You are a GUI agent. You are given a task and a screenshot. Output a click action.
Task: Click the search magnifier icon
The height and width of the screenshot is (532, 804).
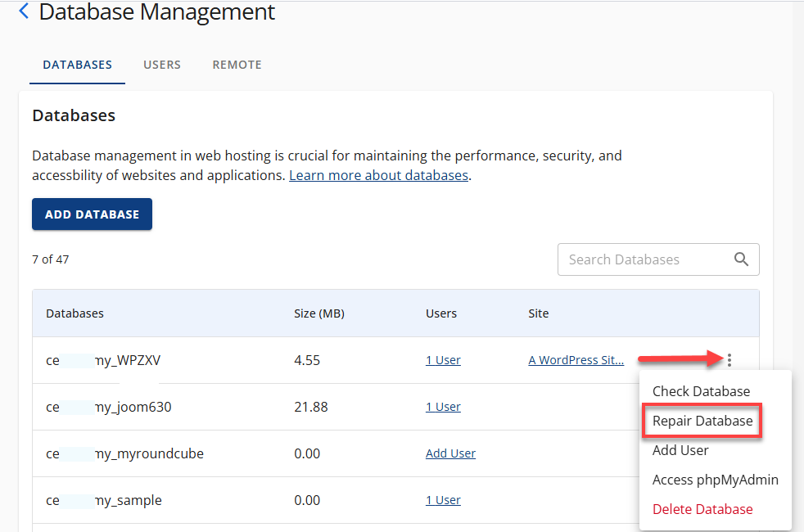(742, 259)
